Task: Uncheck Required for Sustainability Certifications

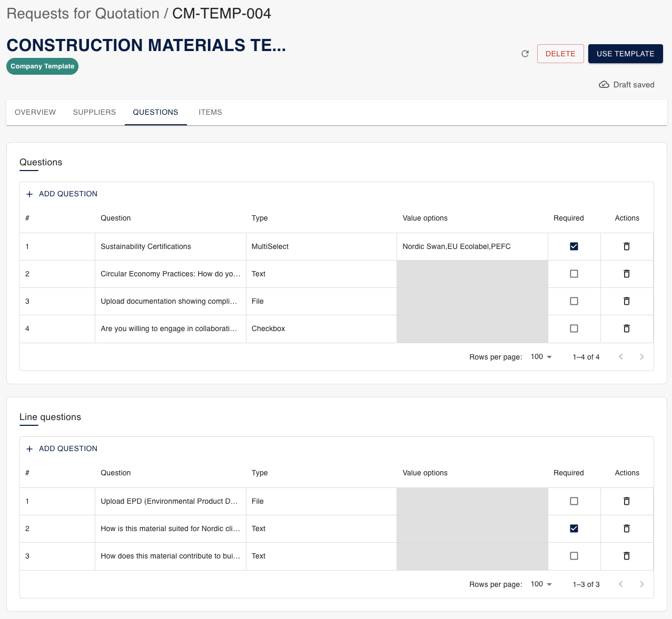Action: click(574, 246)
